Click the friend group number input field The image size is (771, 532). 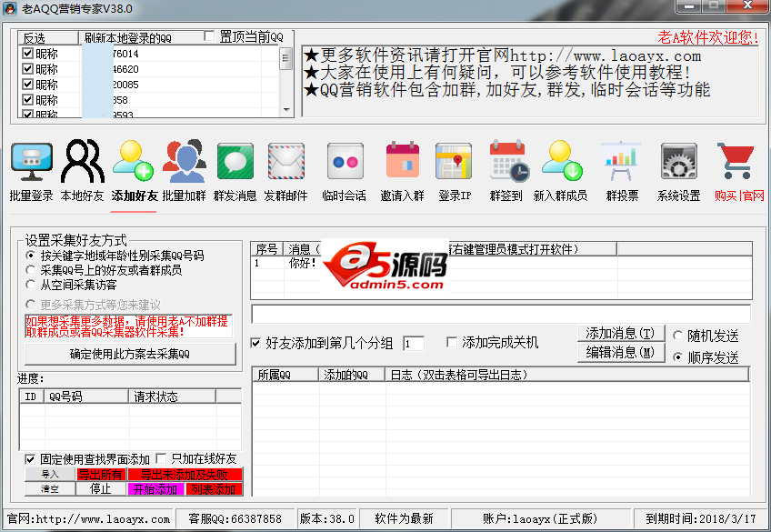(x=413, y=344)
